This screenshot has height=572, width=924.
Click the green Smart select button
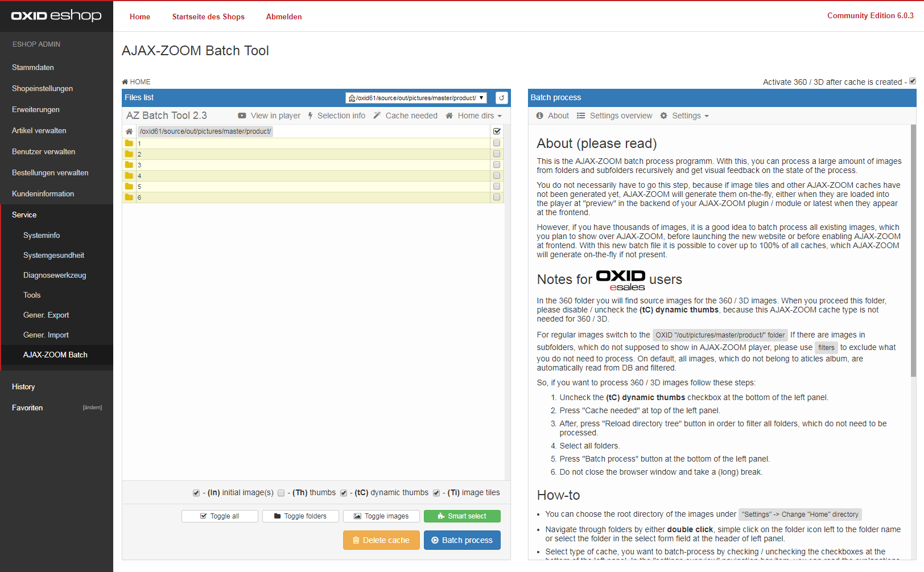[x=462, y=516]
